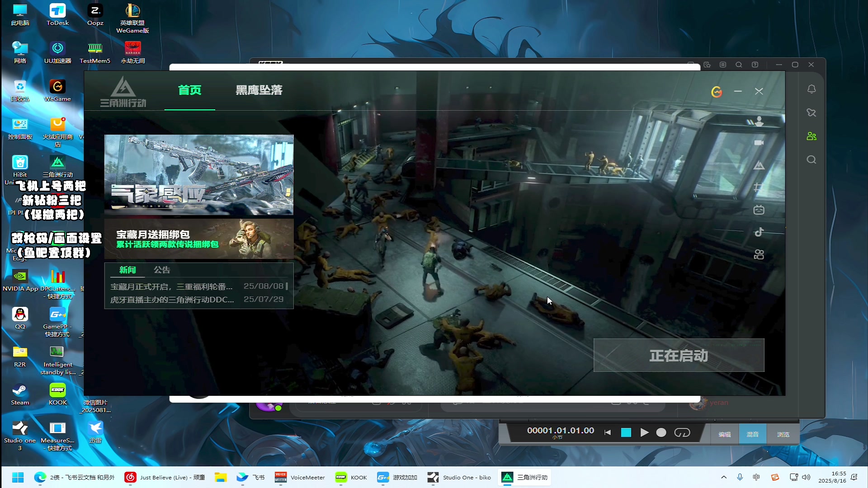Open 三角洲行动 taskbar item
868x488 pixels.
coord(525,477)
